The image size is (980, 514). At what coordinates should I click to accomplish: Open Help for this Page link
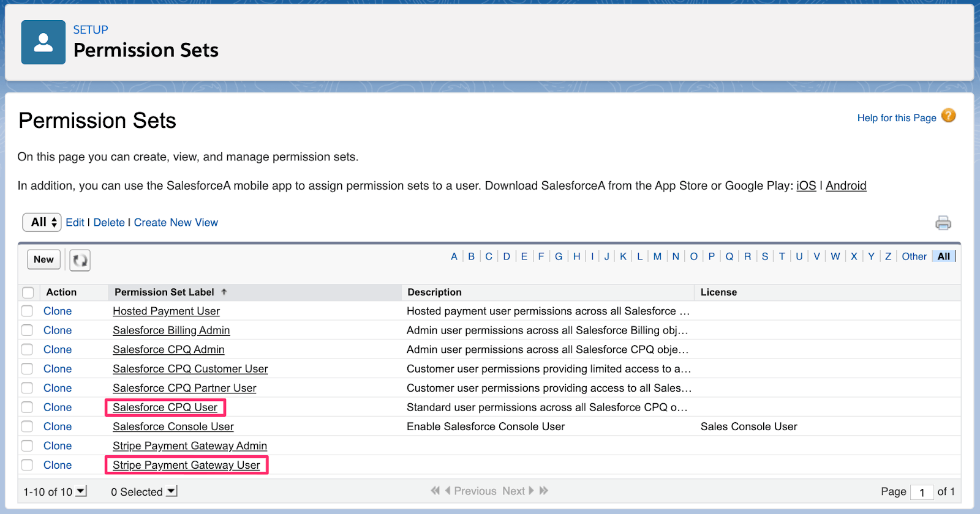pyautogui.click(x=897, y=117)
